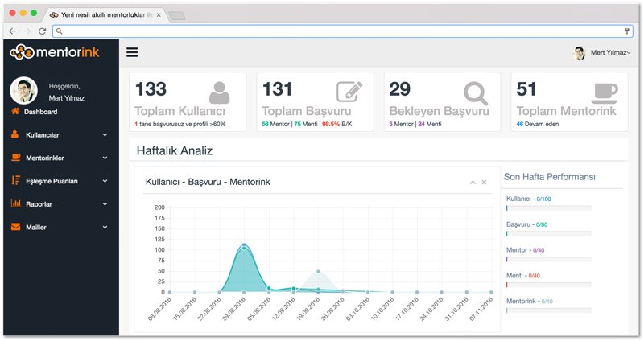Close the Kullanıcı - Başvuru - Mentorink chart panel
The height and width of the screenshot is (341, 644).
click(484, 183)
